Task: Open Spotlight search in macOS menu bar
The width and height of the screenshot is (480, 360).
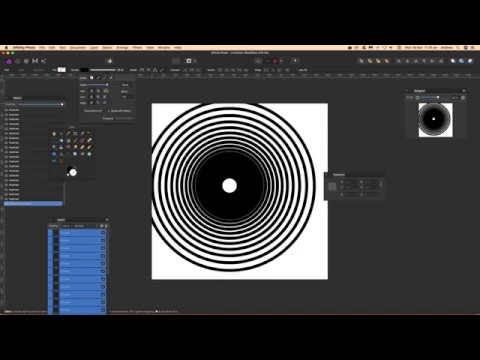Action: (457, 48)
